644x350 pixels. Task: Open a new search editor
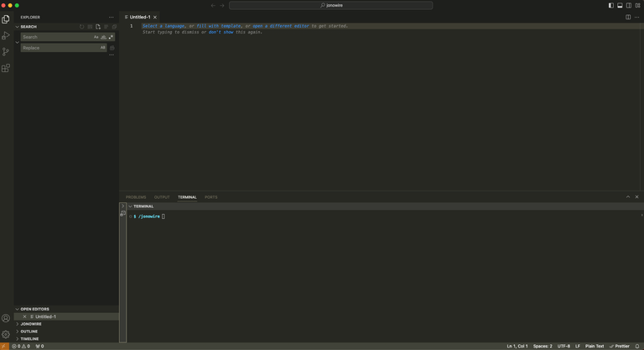[x=98, y=27]
